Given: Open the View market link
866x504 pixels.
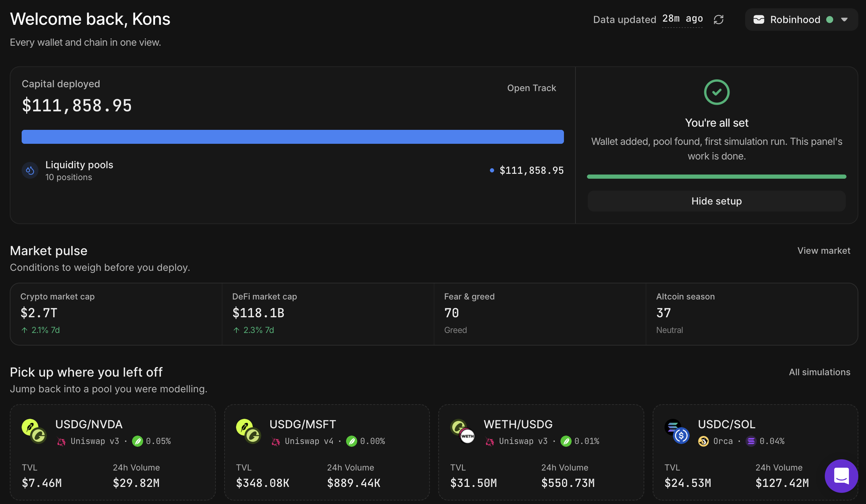Looking at the screenshot, I should [x=824, y=251].
